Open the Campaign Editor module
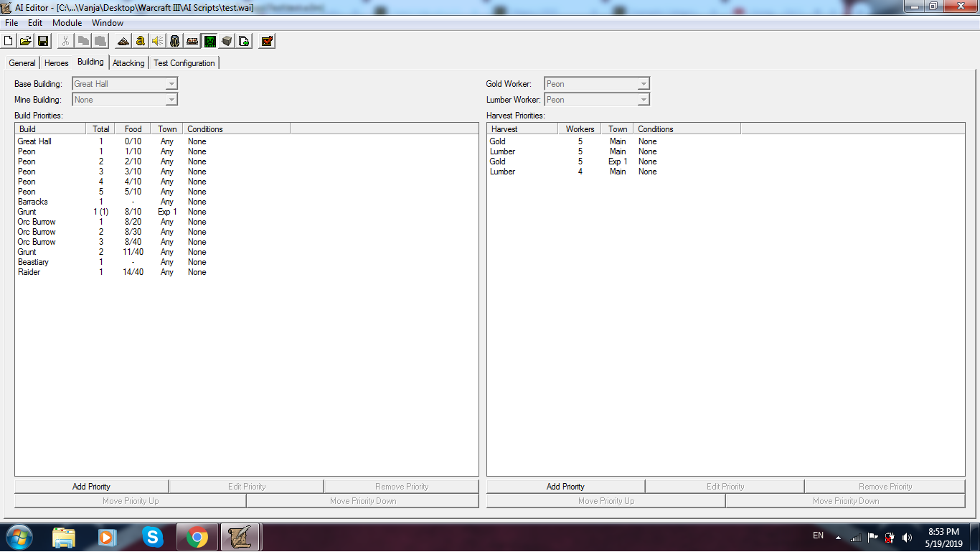 (x=192, y=41)
